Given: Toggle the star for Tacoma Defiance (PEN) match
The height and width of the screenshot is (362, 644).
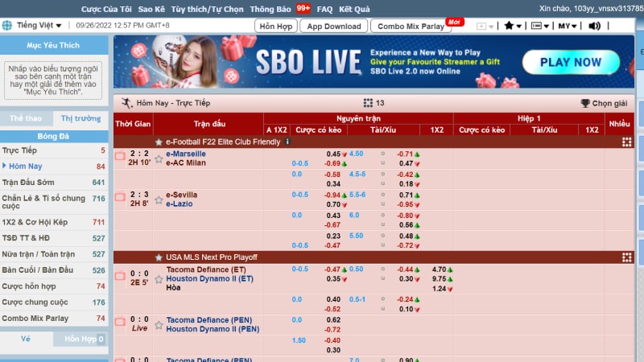Looking at the screenshot, I should (x=159, y=325).
